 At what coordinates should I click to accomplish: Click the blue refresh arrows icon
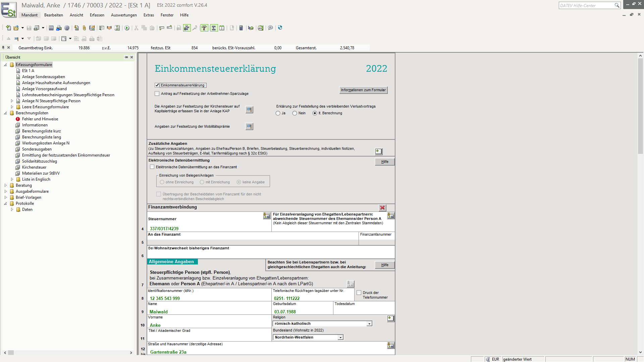pyautogui.click(x=280, y=28)
